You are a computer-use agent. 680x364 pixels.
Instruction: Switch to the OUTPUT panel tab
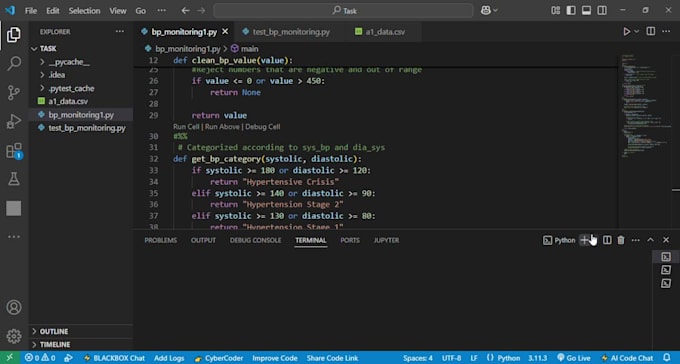coord(203,240)
